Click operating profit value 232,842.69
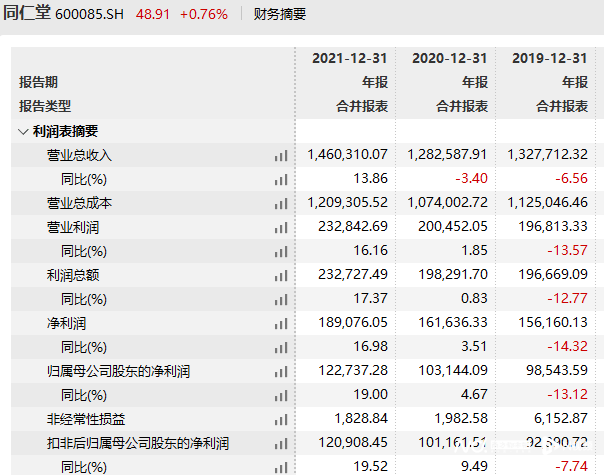Image resolution: width=604 pixels, height=475 pixels. pos(353,226)
